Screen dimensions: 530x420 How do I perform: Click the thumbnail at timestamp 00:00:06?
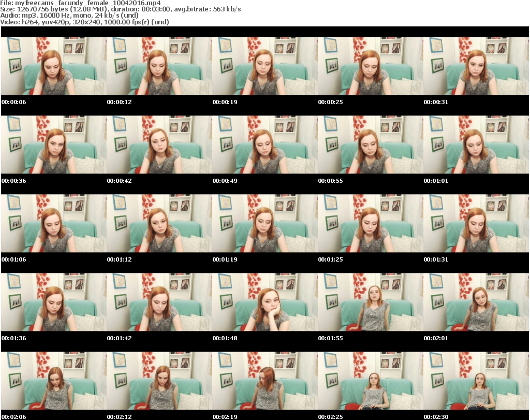53,66
